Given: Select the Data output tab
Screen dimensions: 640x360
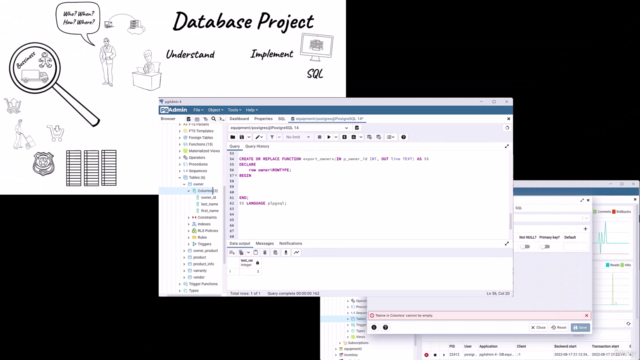Looking at the screenshot, I should click(240, 243).
